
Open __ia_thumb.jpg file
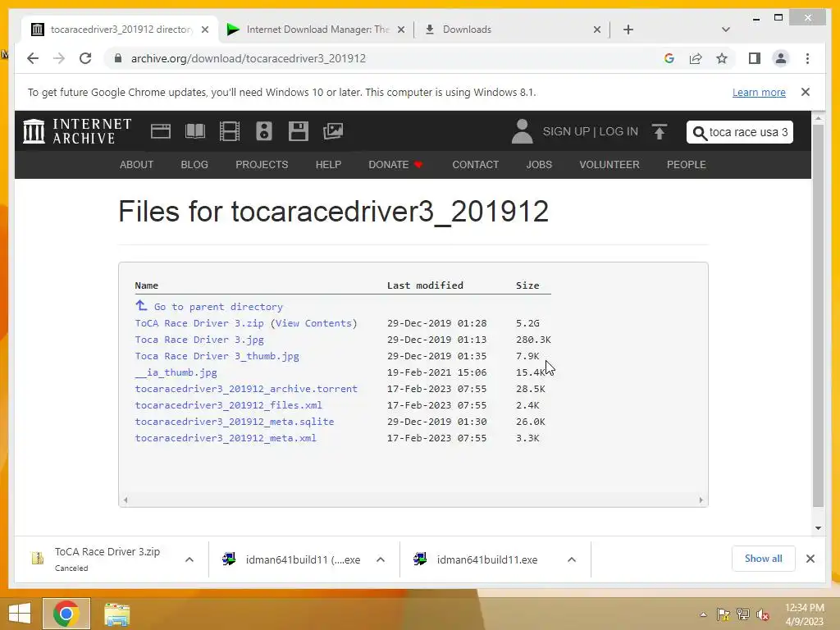click(176, 372)
